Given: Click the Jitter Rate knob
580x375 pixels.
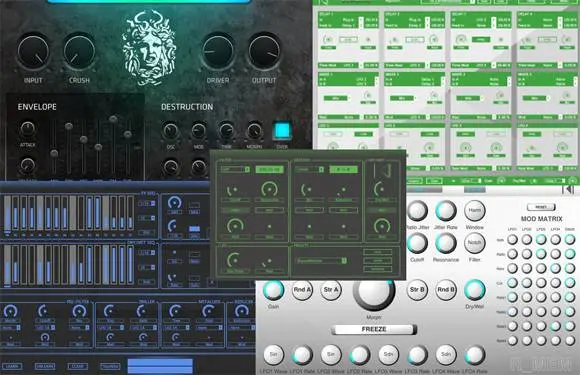Looking at the screenshot, I should (446, 211).
